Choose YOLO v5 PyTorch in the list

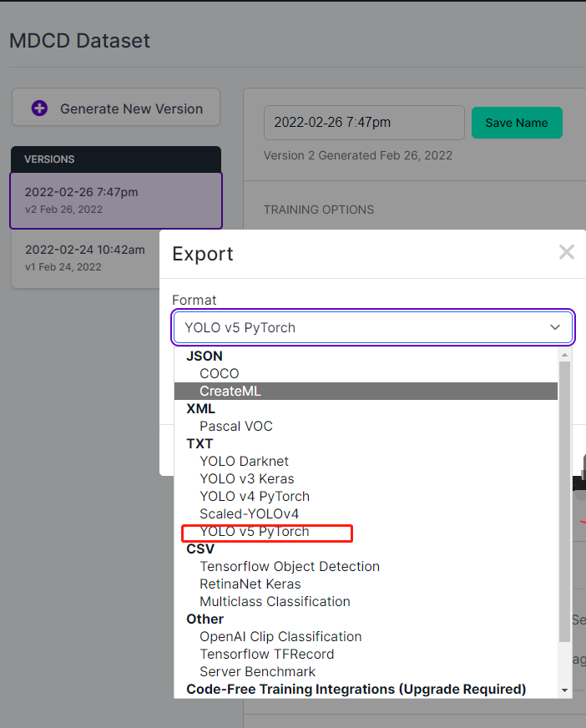pyautogui.click(x=366, y=532)
